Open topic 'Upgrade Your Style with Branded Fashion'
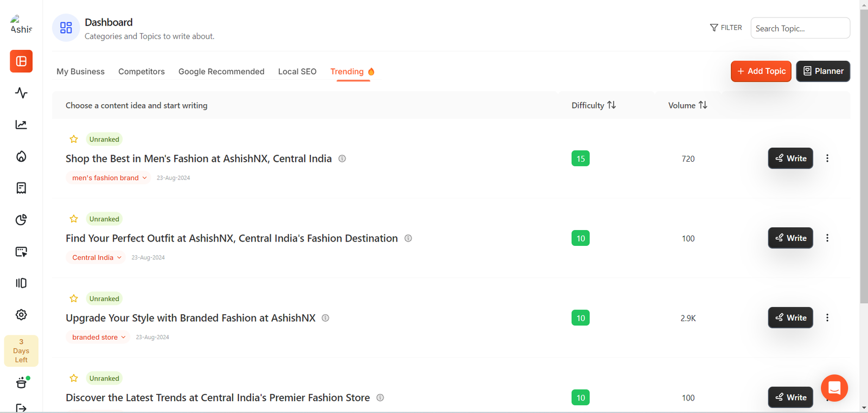 click(190, 318)
